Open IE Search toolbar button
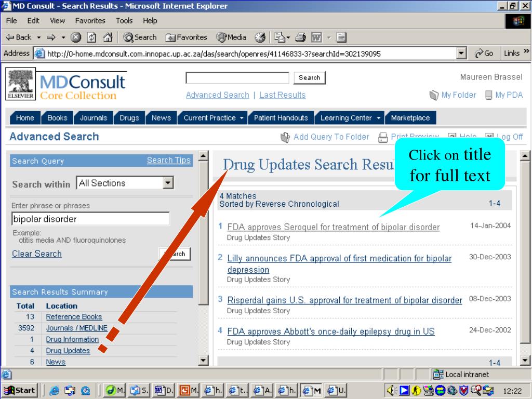This screenshot has width=532, height=399. pos(140,37)
